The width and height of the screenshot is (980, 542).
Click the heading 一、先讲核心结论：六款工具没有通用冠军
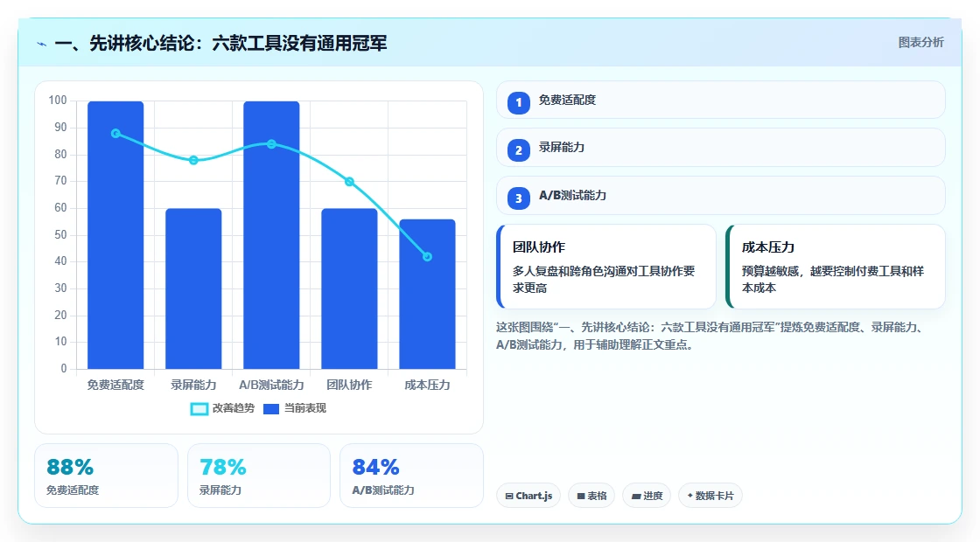click(x=220, y=43)
